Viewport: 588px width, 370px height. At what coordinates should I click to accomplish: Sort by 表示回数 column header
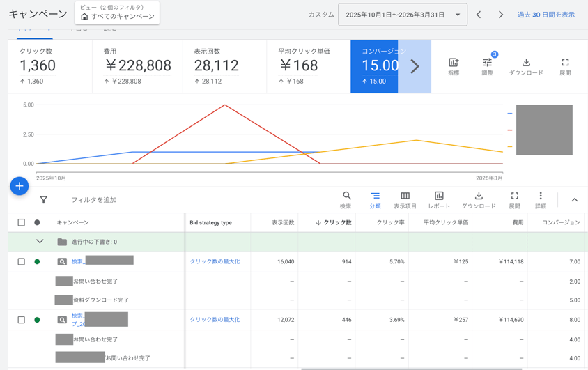(283, 222)
